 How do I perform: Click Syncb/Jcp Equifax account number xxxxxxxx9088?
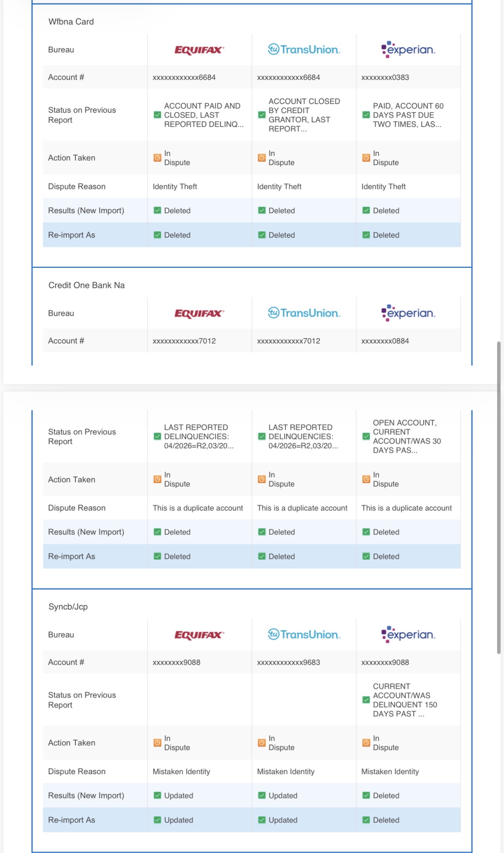176,662
